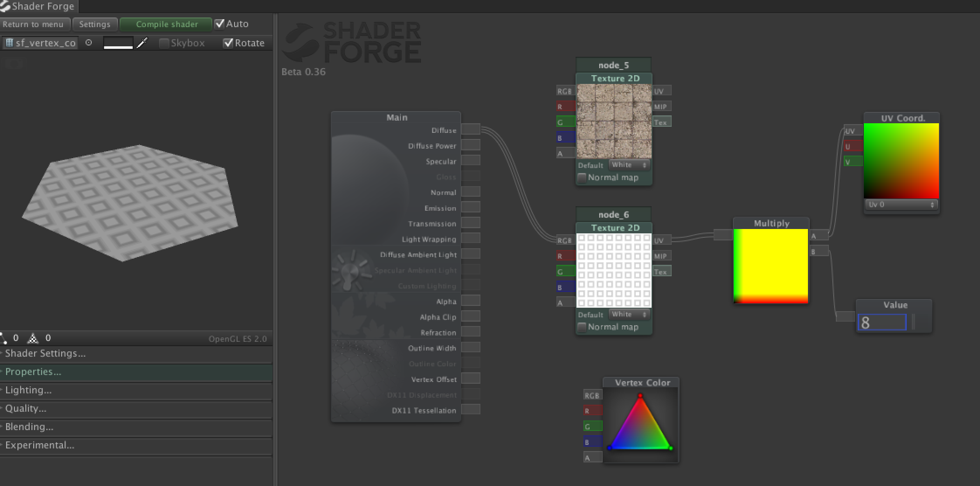Click the Emission input connector on Main
This screenshot has width=980, height=486.
(471, 207)
